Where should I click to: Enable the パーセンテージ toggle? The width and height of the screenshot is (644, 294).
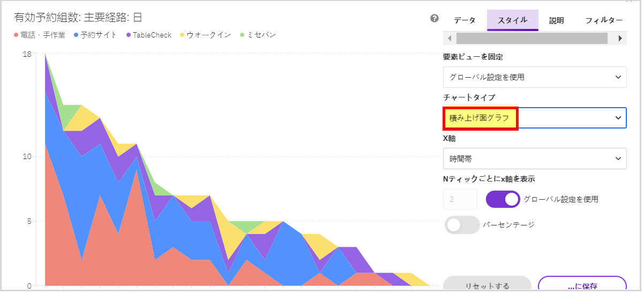(462, 225)
